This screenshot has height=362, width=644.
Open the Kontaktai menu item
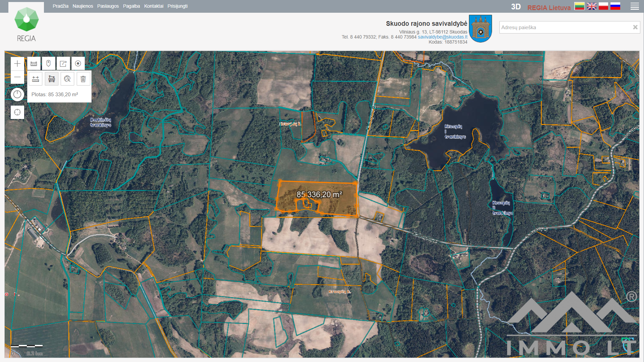point(154,6)
